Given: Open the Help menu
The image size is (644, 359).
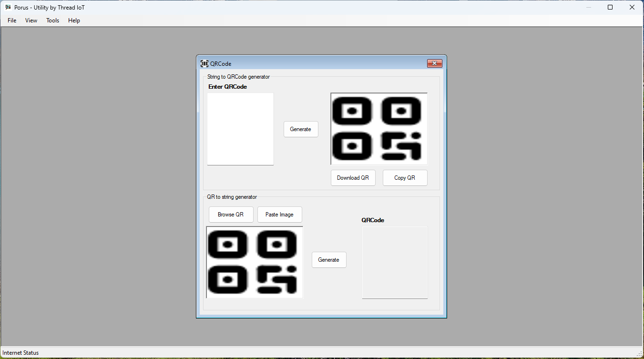Looking at the screenshot, I should (74, 20).
